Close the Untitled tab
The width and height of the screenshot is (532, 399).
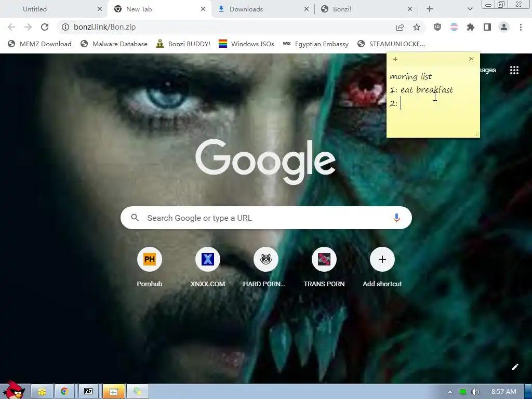coord(100,9)
